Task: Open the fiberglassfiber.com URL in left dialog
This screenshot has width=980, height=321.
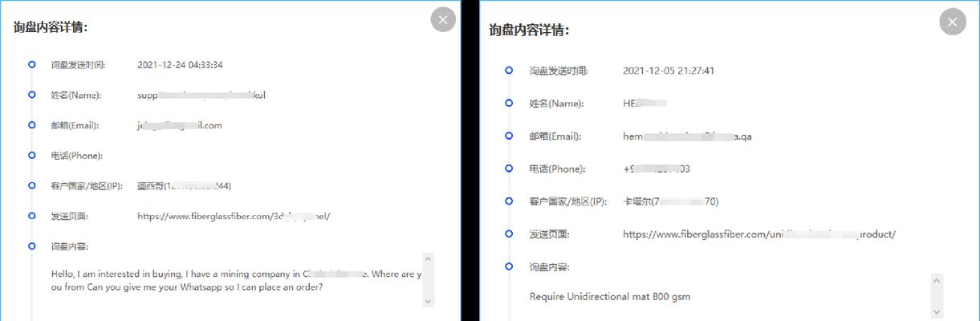Action: 234,217
